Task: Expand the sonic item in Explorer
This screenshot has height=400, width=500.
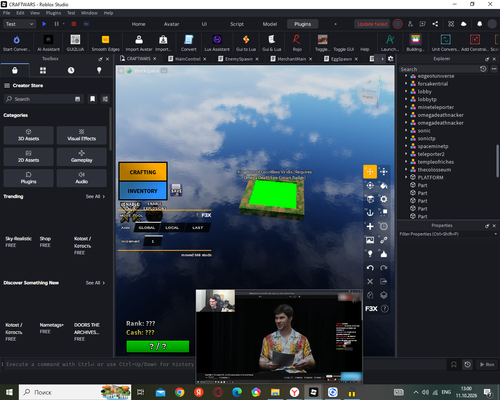Action: tap(406, 131)
